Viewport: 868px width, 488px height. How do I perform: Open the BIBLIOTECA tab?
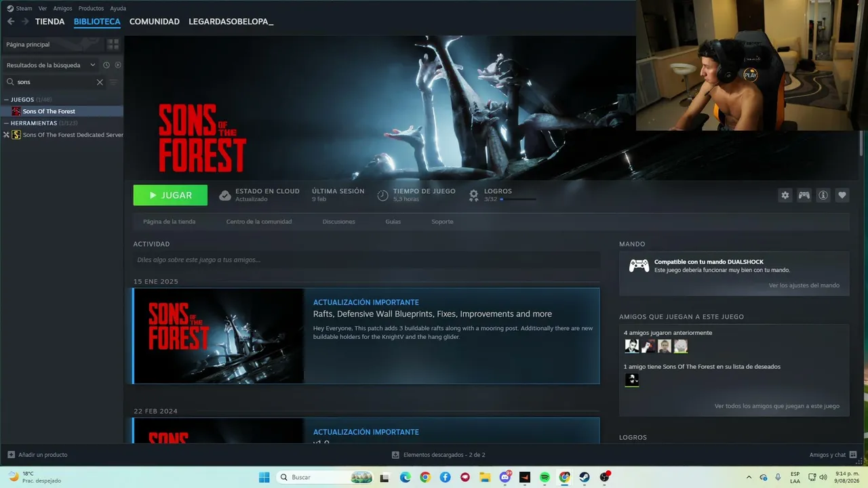[97, 22]
